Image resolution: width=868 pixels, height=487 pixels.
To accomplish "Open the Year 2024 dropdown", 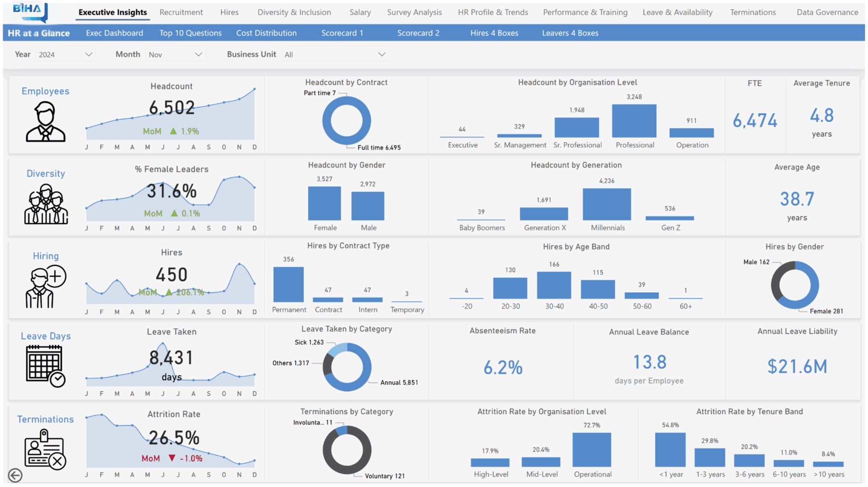I will (x=65, y=55).
